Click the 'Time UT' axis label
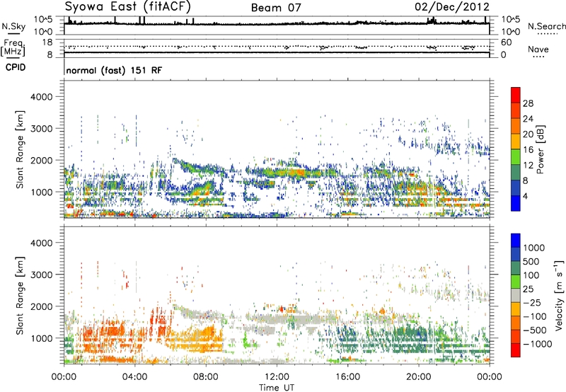 (277, 388)
